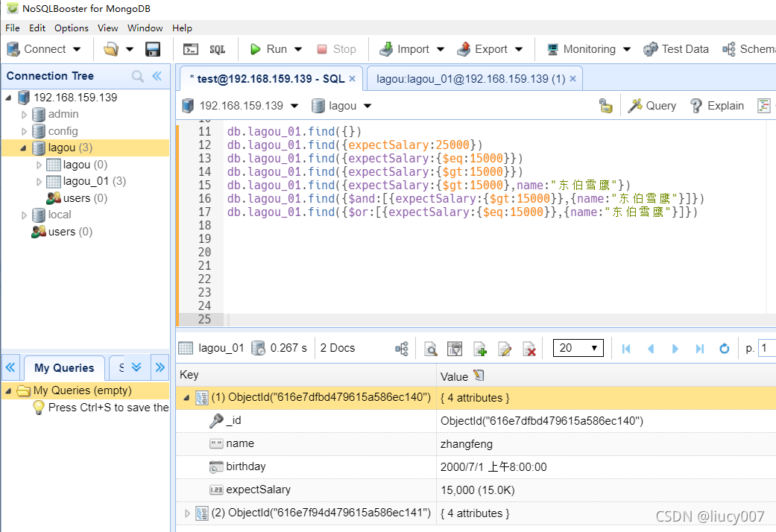Viewport: 776px width, 532px height.
Task: Click the Explain button
Action: (x=717, y=105)
